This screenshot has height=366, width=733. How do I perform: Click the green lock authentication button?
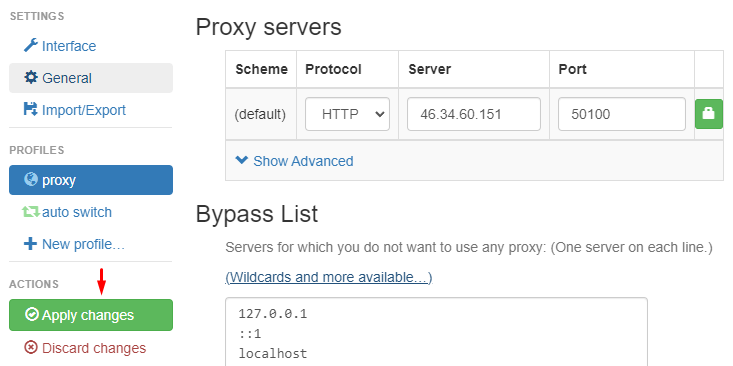click(x=709, y=114)
